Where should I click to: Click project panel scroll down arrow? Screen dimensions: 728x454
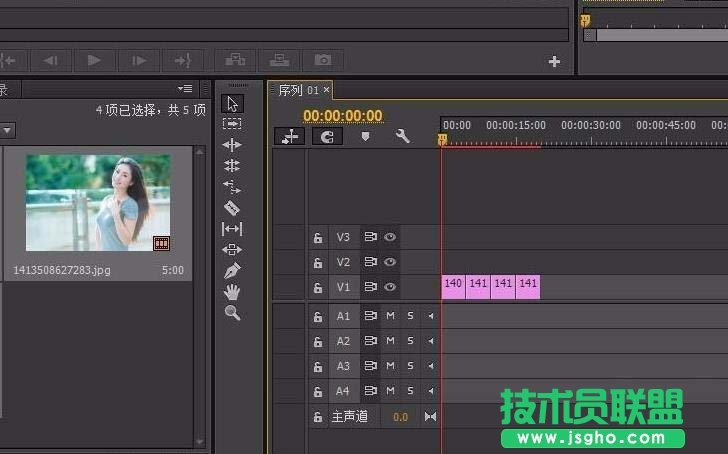[x=200, y=441]
